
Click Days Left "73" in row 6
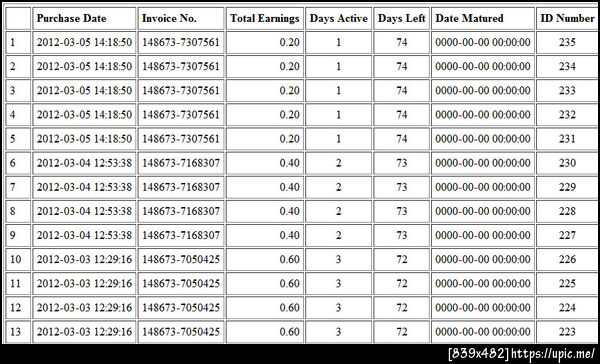pyautogui.click(x=401, y=163)
